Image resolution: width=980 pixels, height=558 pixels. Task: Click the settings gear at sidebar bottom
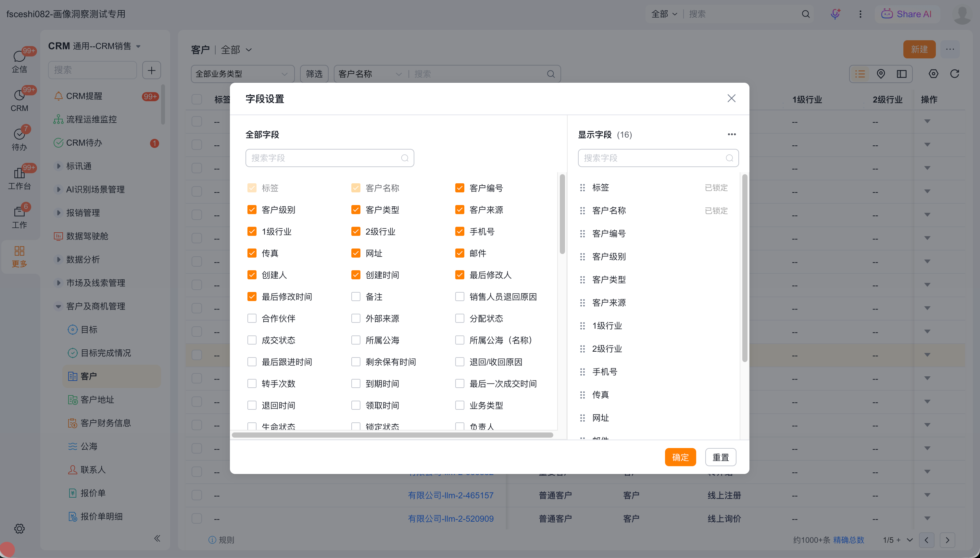coord(19,528)
